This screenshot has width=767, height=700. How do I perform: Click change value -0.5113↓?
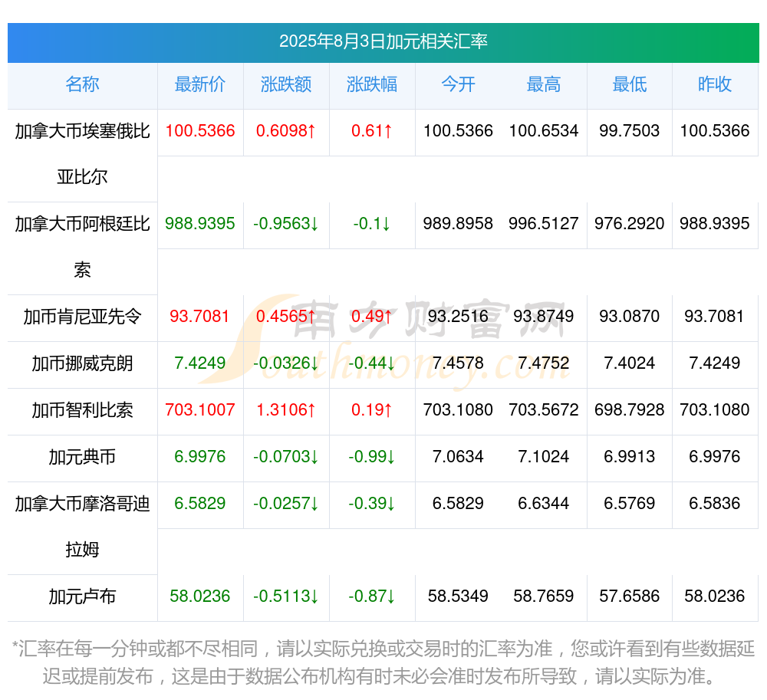[x=286, y=596]
